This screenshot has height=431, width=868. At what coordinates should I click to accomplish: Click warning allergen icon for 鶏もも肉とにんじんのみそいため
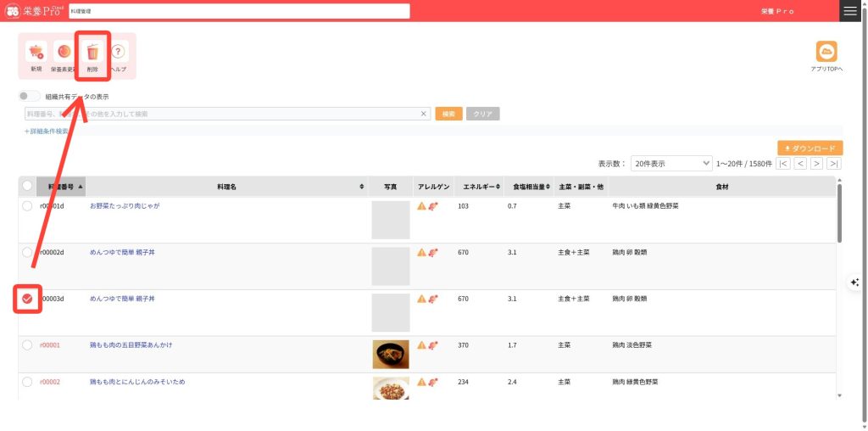[422, 383]
